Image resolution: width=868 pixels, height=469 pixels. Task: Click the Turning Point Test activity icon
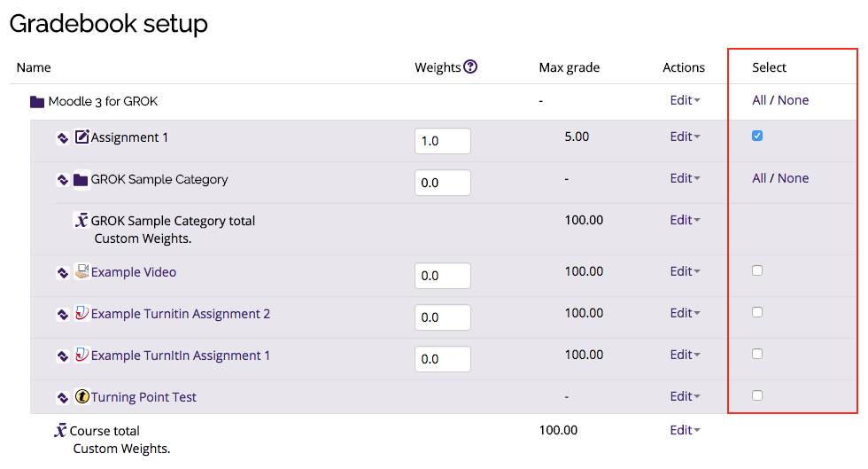(x=81, y=396)
